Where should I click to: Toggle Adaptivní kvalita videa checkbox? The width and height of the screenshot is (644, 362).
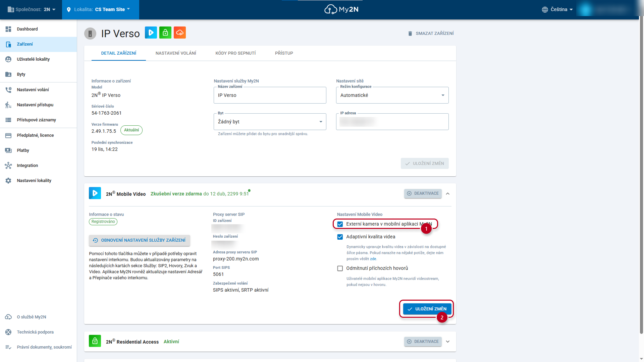point(340,237)
